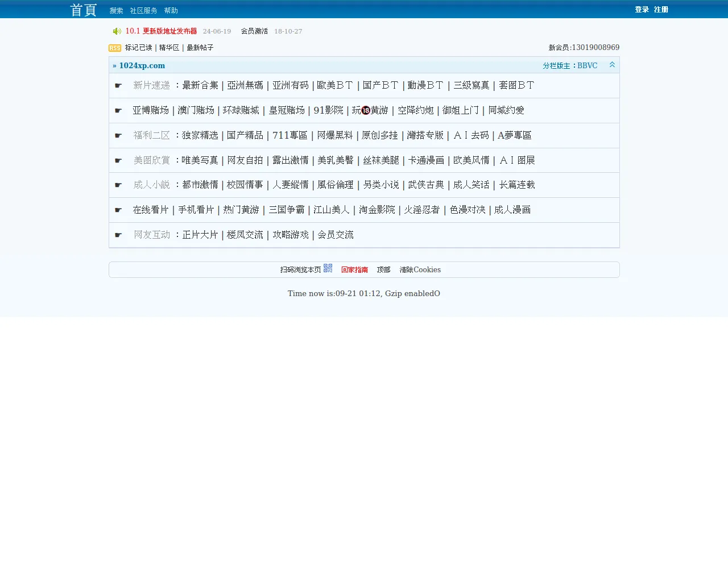The image size is (728, 582).
Task: Open the 淘金影院 link
Action: (x=377, y=210)
